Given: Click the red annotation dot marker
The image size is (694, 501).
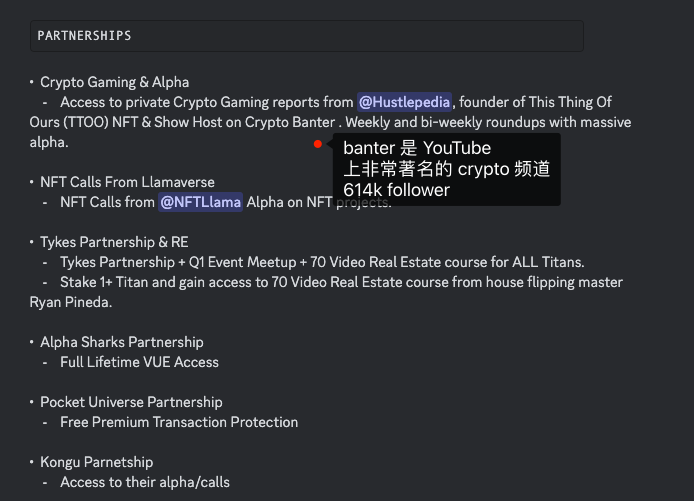Looking at the screenshot, I should click(x=318, y=144).
